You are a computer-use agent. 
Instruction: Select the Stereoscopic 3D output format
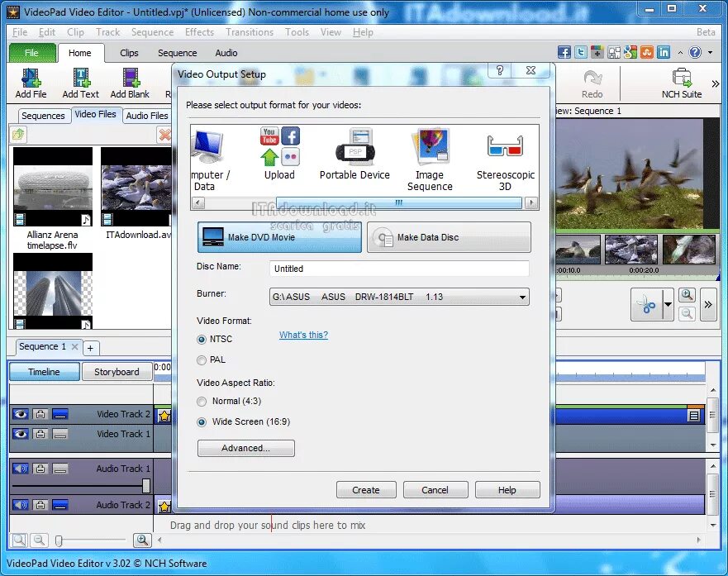click(x=505, y=159)
